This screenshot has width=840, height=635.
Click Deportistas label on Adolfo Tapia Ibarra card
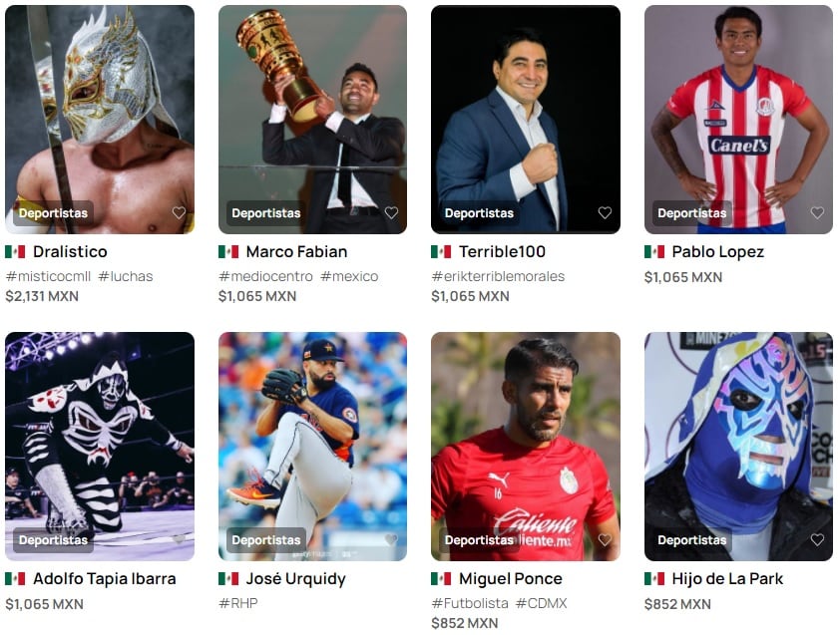(53, 540)
